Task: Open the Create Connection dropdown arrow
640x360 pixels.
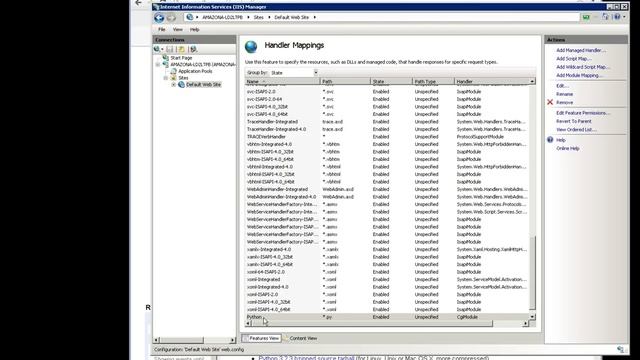Action: [162, 49]
